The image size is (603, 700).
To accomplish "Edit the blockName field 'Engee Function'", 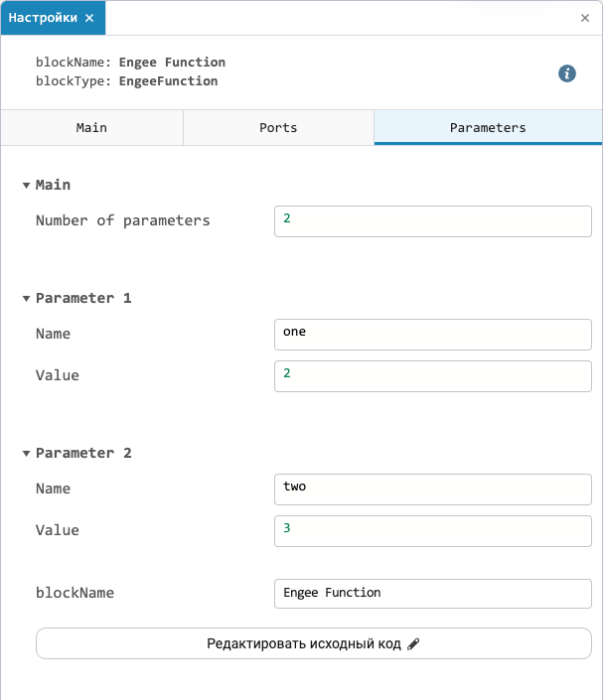I will click(x=433, y=594).
